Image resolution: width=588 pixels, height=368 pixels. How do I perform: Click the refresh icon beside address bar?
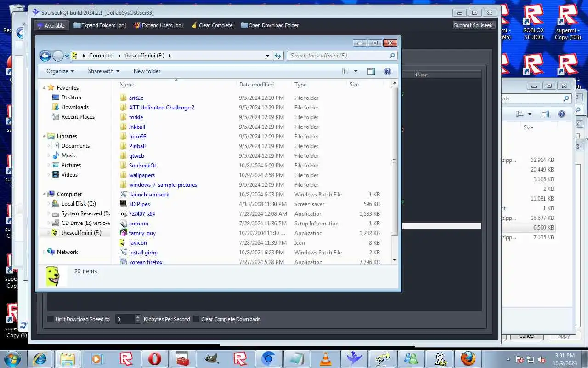(x=278, y=56)
